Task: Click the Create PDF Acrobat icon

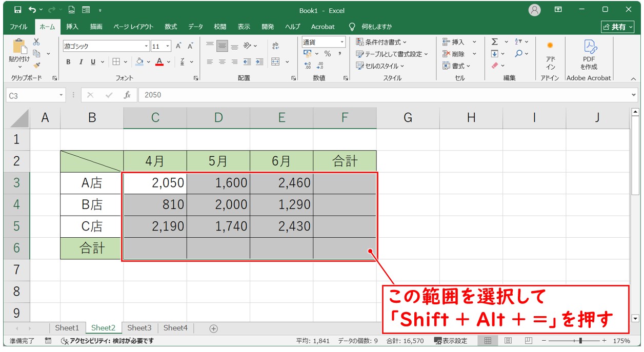Action: click(x=589, y=54)
